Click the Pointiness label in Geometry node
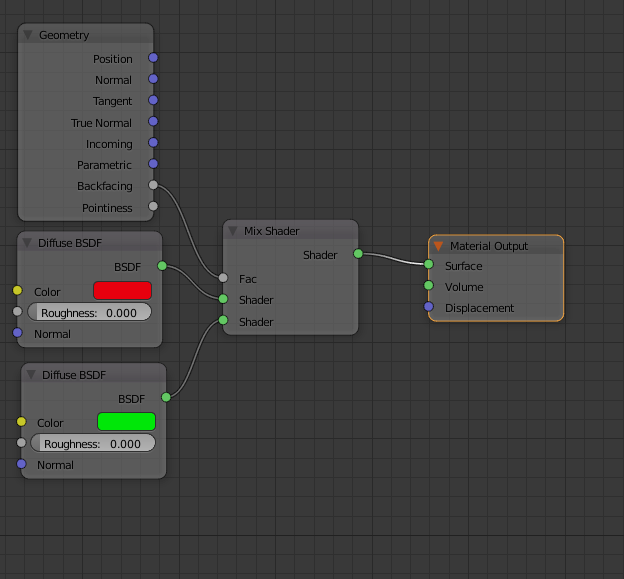 click(107, 208)
